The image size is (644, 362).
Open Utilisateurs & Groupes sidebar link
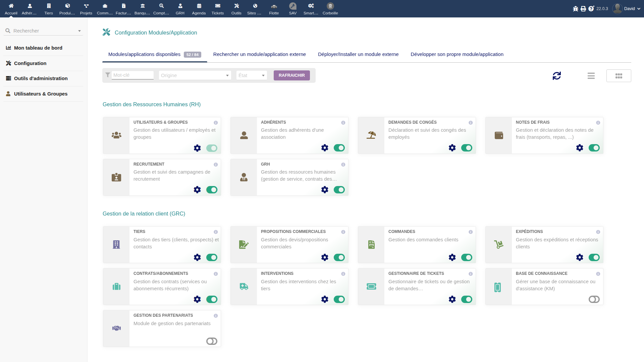tap(41, 94)
